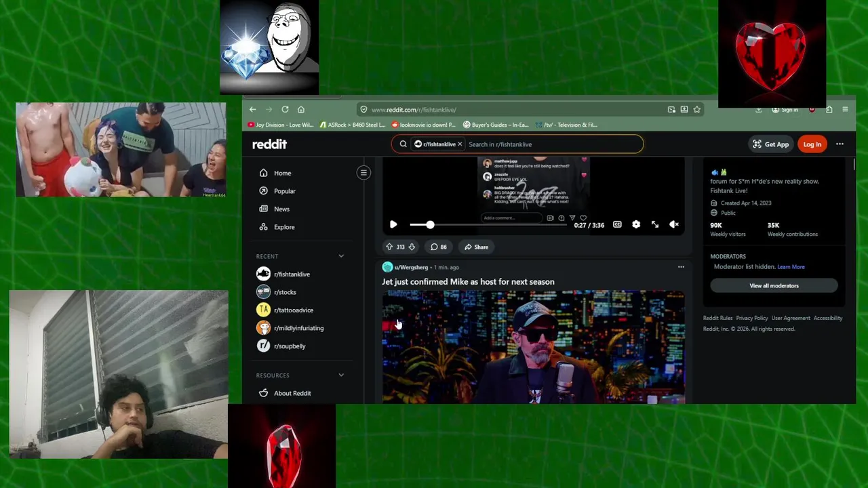Open the Privacy Policy footer link

click(x=752, y=318)
